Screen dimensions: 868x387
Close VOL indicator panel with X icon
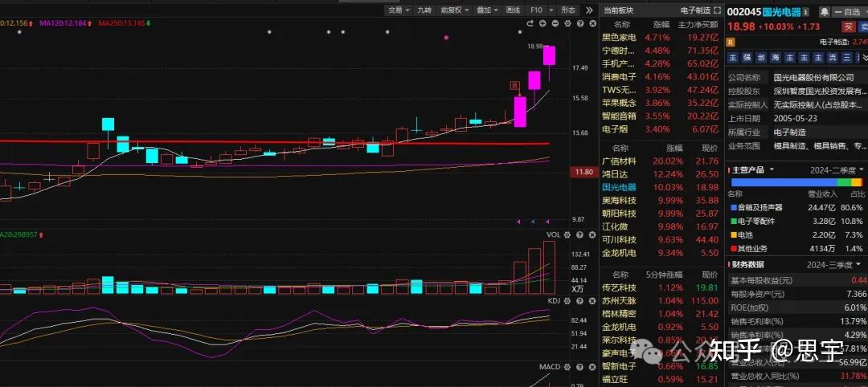[x=592, y=234]
